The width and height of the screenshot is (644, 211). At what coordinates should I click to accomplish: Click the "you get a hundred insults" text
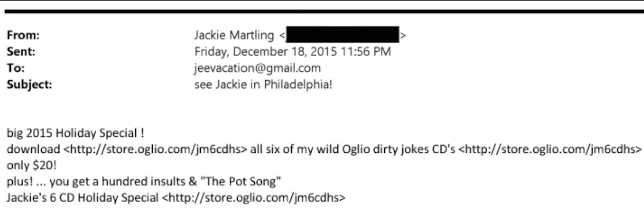pos(117,182)
